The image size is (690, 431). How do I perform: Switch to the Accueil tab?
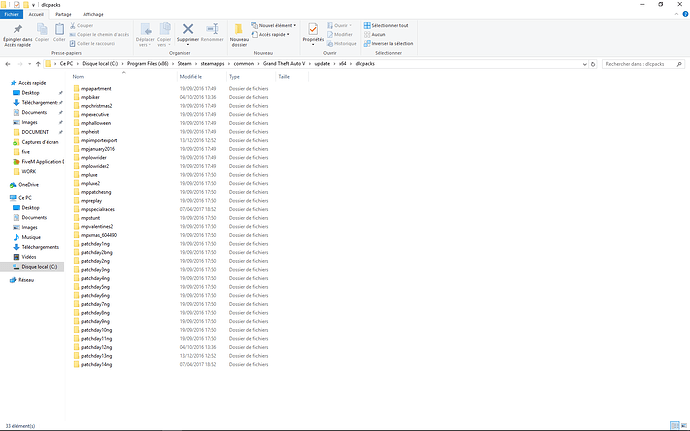click(x=36, y=15)
